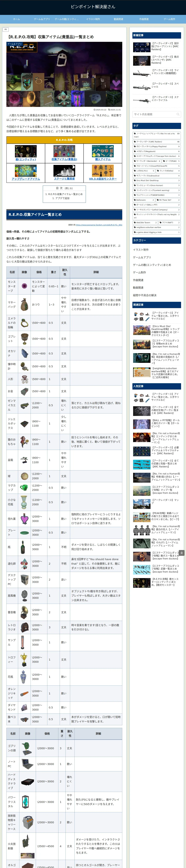
Task: Select the a game about digging a hole tag
Action: tap(157, 232)
